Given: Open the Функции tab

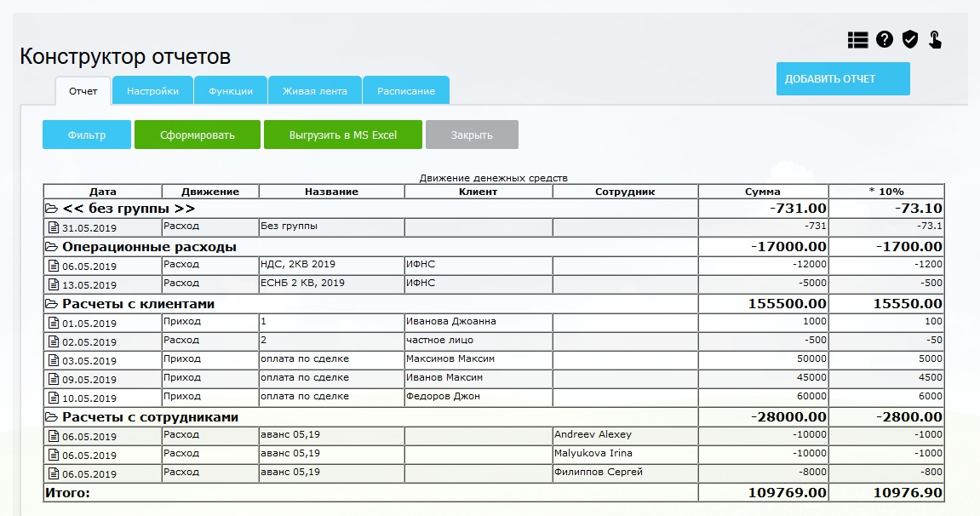Looking at the screenshot, I should coord(231,91).
